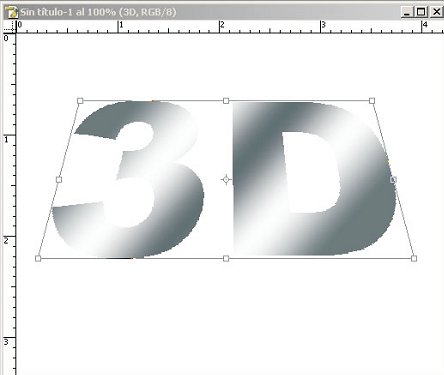The image size is (444, 375).
Task: Maximize the Sin título-1 document window
Action: click(421, 12)
